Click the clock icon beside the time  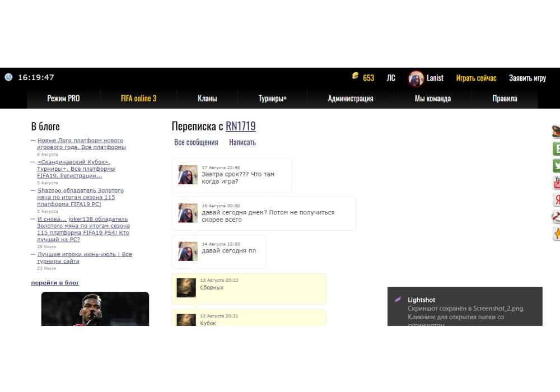coord(8,77)
